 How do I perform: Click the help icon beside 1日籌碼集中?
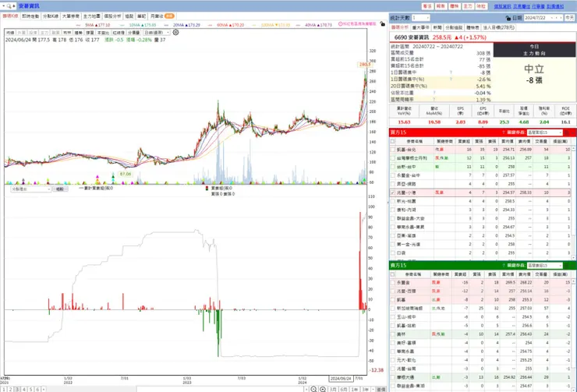451,72
